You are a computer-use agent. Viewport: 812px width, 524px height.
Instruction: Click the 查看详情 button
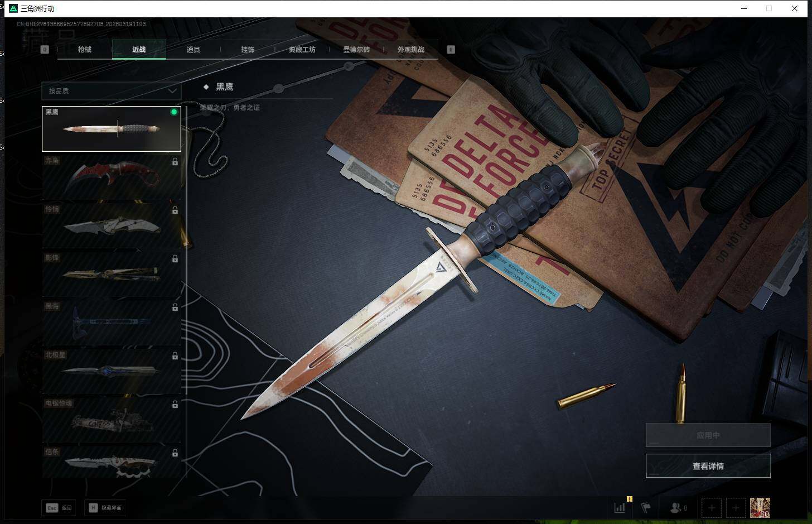click(708, 466)
